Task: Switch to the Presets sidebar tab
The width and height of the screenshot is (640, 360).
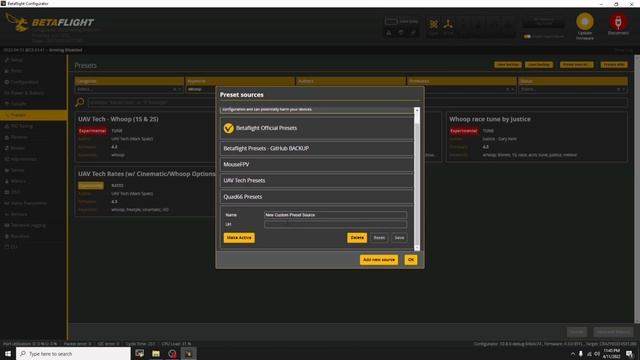Action: pos(33,115)
